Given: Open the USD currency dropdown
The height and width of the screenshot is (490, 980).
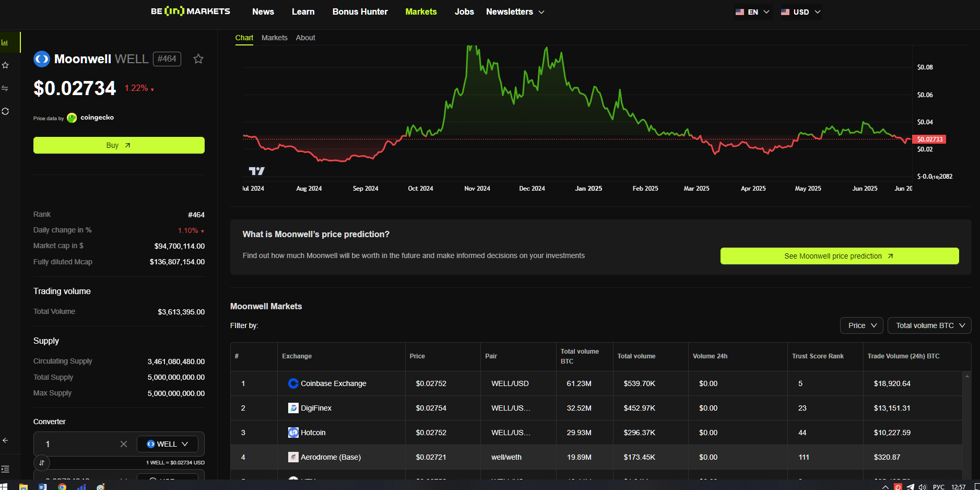Looking at the screenshot, I should pos(800,12).
